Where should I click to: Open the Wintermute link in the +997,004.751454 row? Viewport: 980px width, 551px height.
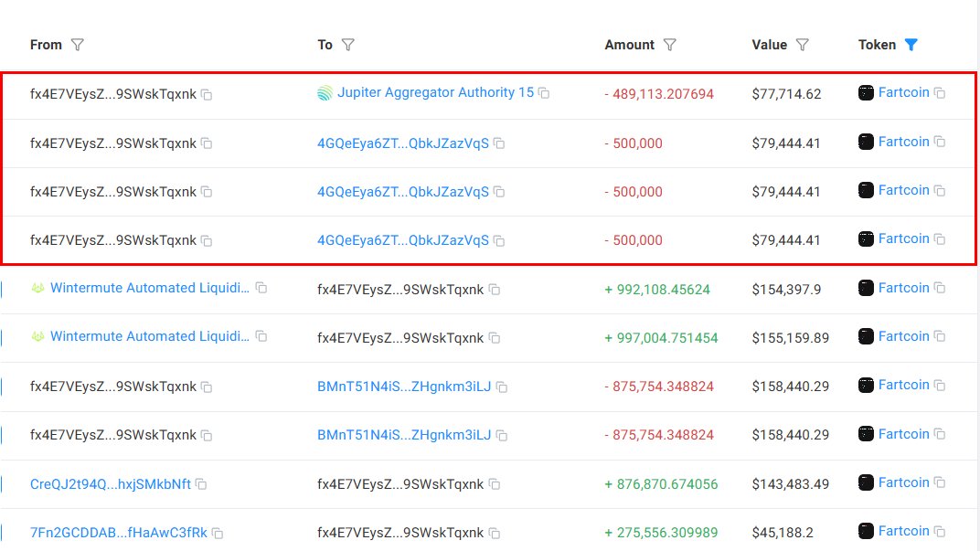tap(149, 336)
